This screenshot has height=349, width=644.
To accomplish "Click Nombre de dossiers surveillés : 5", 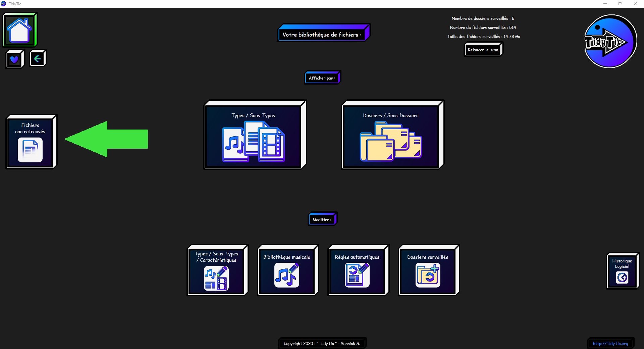I will point(483,18).
